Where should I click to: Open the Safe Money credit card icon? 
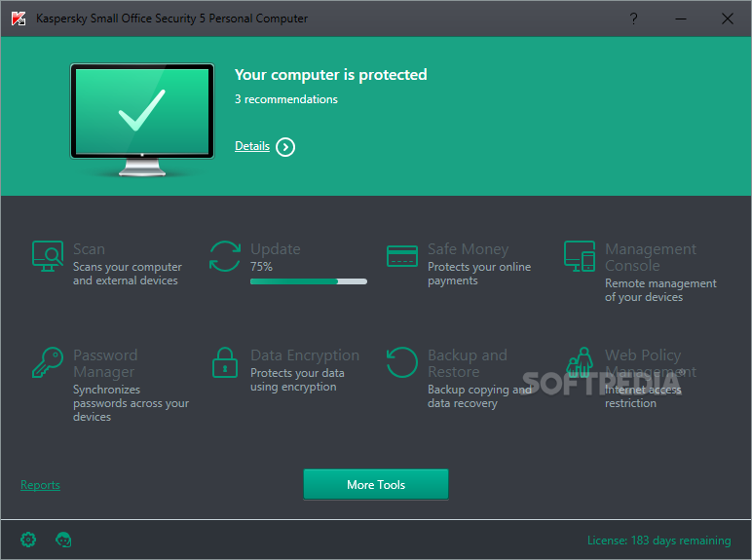pyautogui.click(x=402, y=256)
